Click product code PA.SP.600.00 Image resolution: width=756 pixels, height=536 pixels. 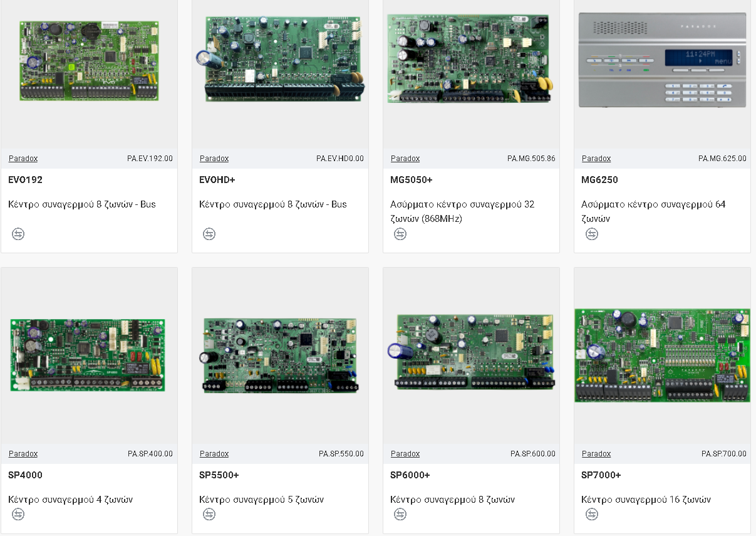[533, 454]
